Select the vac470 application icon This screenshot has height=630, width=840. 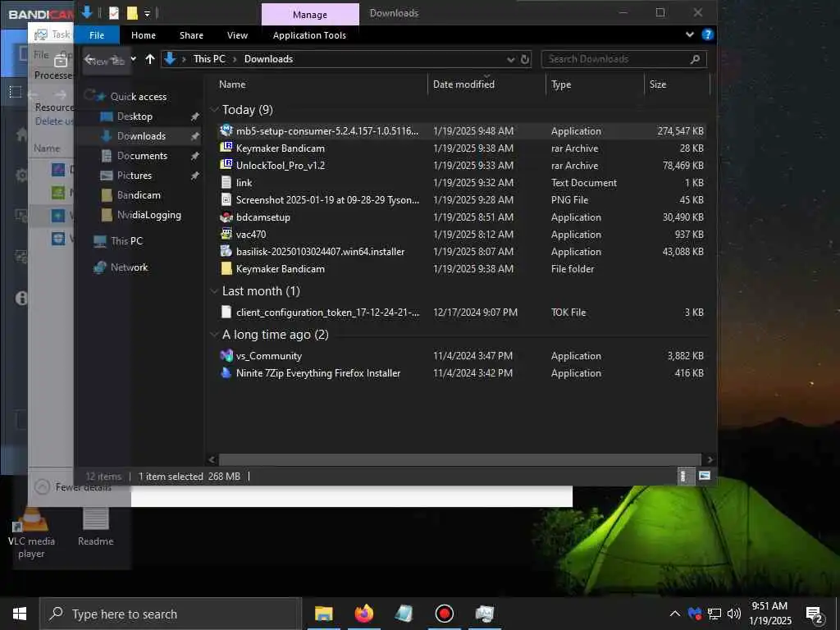[x=226, y=234]
